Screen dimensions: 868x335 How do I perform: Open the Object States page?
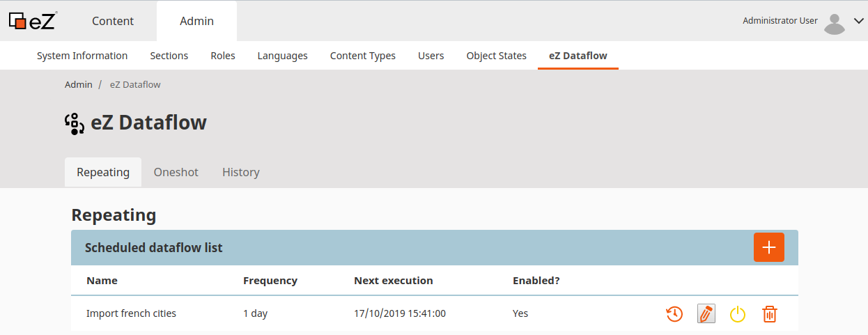(496, 56)
